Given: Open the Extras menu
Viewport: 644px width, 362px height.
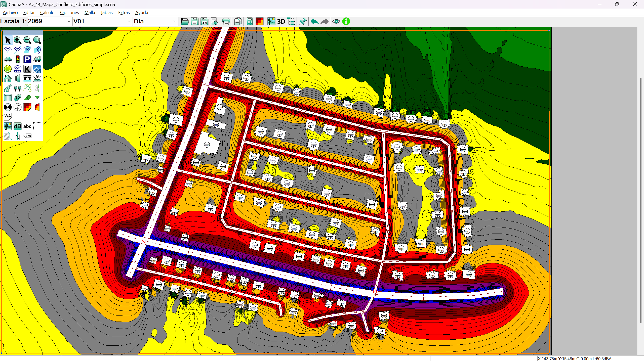Looking at the screenshot, I should pos(124,13).
